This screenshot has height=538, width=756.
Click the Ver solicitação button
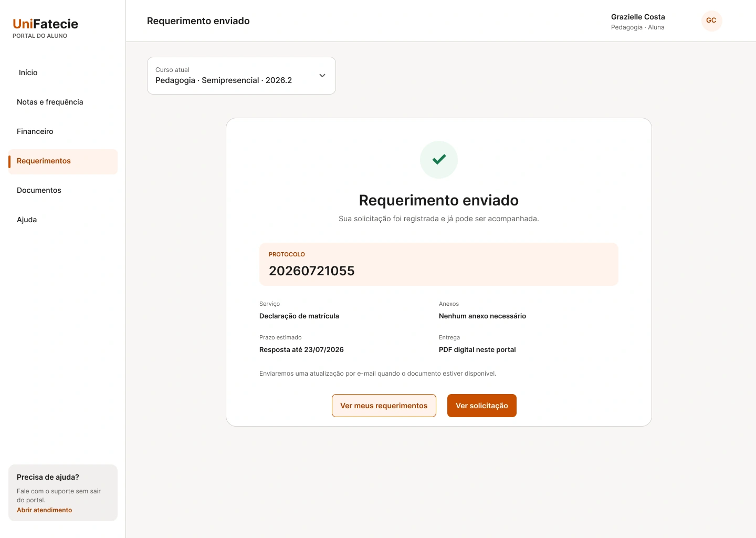tap(482, 406)
